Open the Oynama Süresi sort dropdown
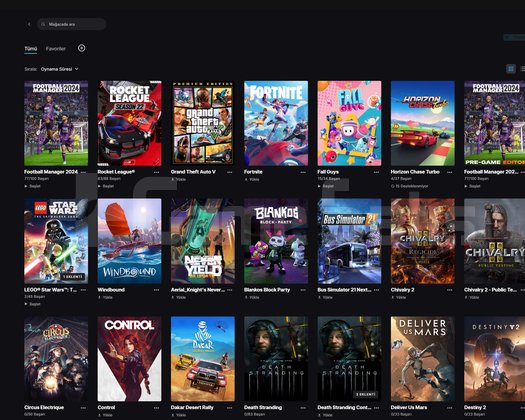This screenshot has height=420, width=525. (x=60, y=69)
